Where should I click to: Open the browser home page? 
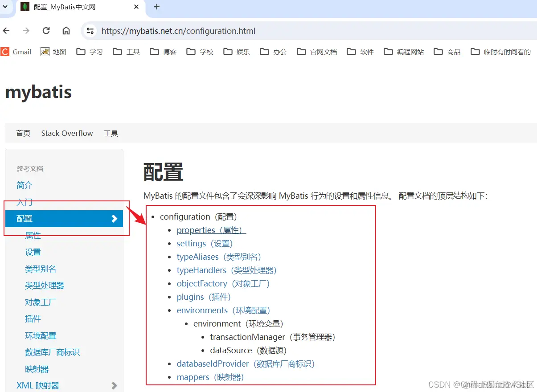click(66, 31)
